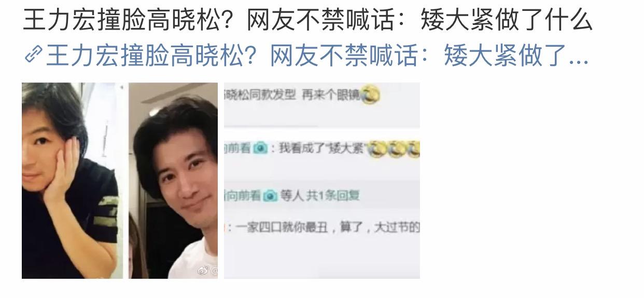The width and height of the screenshot is (644, 298).
Task: Click the camera icon before '我看成了'
Action: (x=260, y=149)
